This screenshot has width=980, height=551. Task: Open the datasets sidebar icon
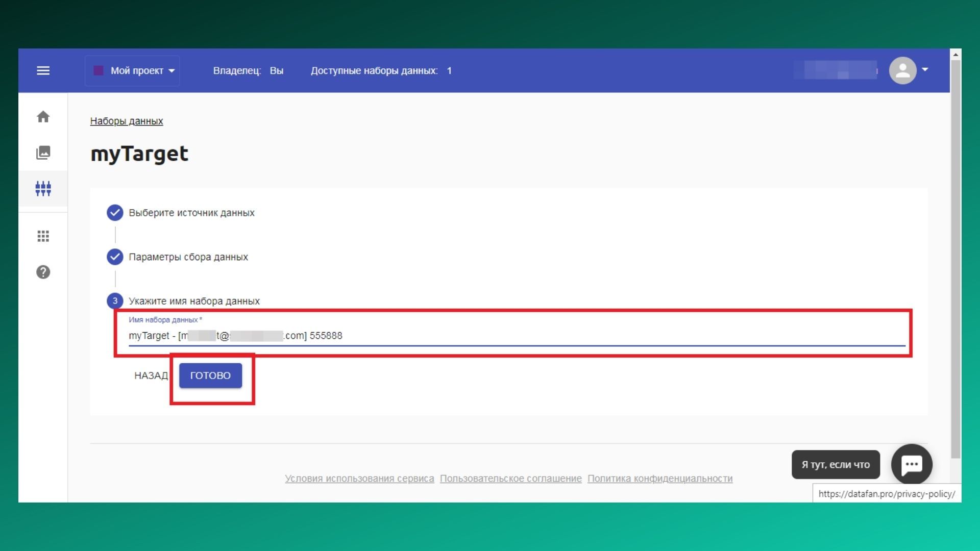[43, 188]
